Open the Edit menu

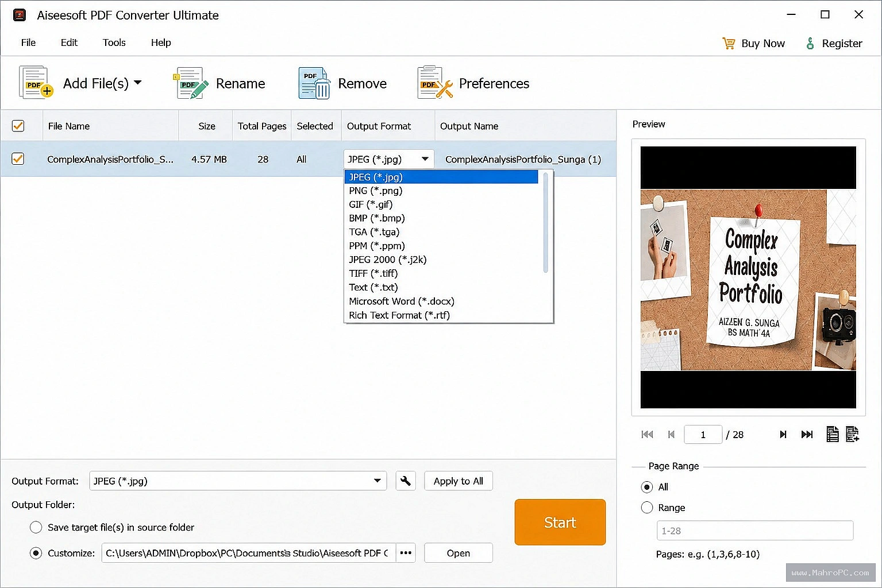tap(69, 42)
